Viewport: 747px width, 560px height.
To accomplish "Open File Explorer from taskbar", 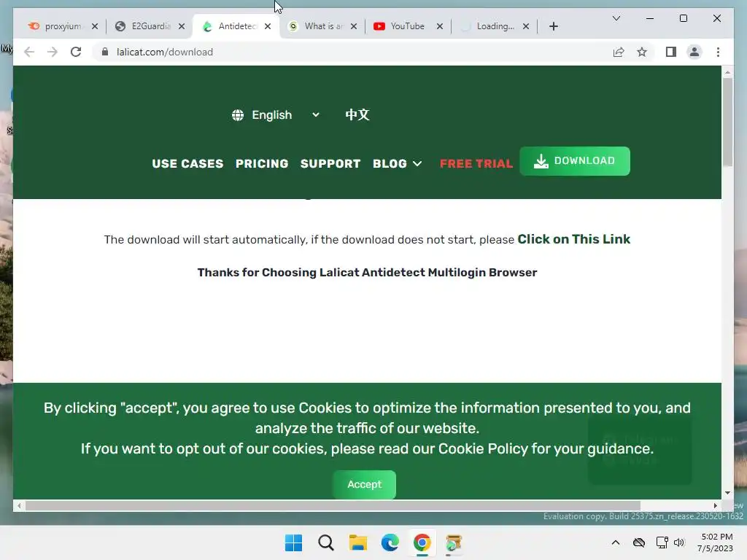I will [357, 542].
